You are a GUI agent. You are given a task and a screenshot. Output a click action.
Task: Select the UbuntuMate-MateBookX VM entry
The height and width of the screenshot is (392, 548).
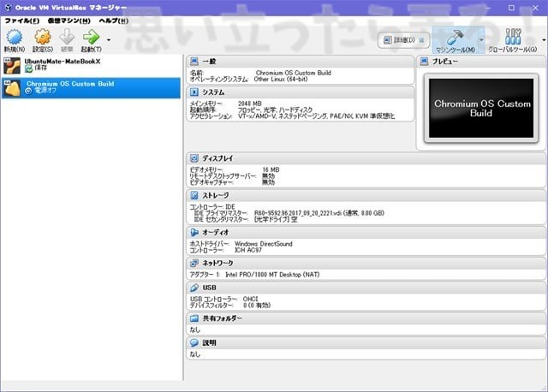coord(91,65)
